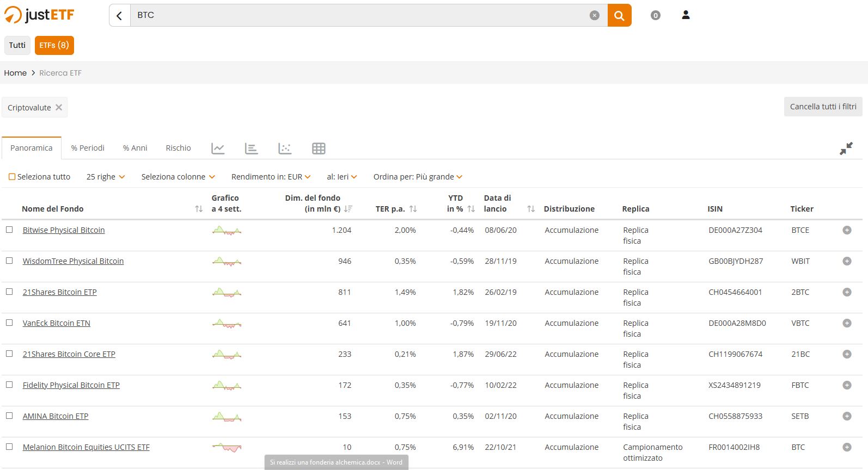Click the back arrow beside search field

coord(120,15)
